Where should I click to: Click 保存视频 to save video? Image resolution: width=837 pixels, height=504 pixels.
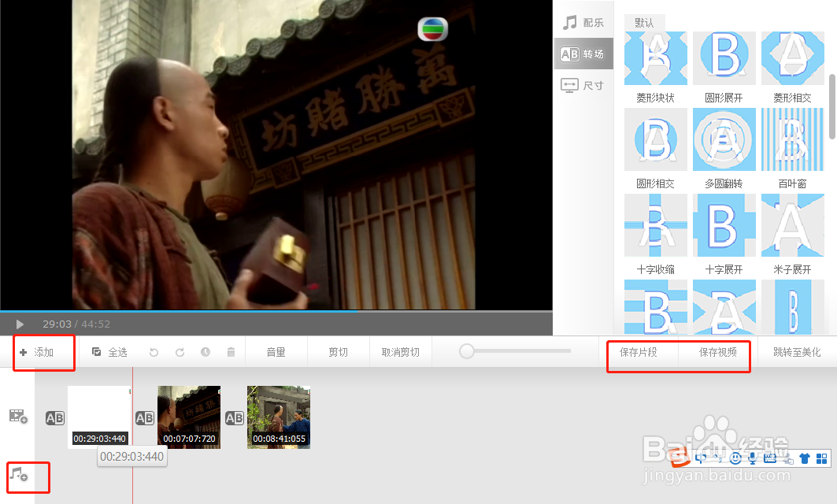[718, 352]
